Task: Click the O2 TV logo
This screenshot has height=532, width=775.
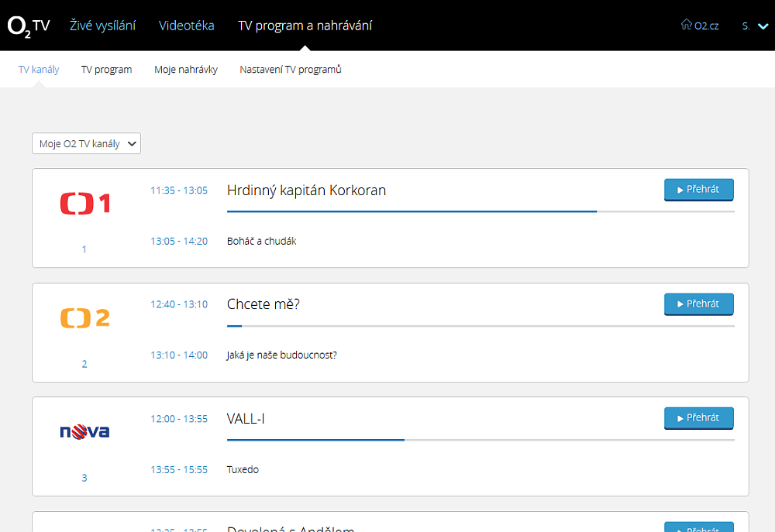Action: click(29, 26)
